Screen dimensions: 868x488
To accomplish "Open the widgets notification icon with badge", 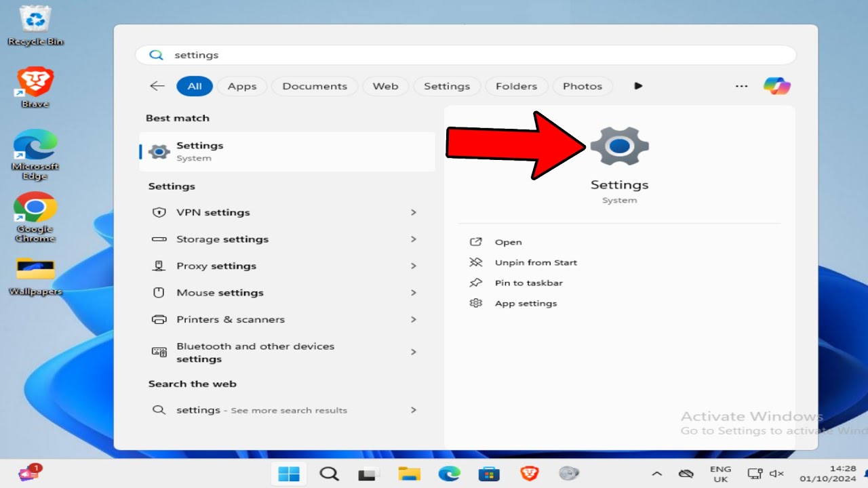I will pos(30,472).
